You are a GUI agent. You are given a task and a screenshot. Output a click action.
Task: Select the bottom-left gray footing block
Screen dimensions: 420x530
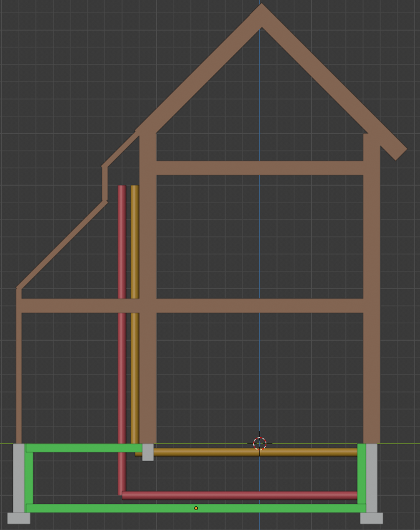click(x=19, y=518)
